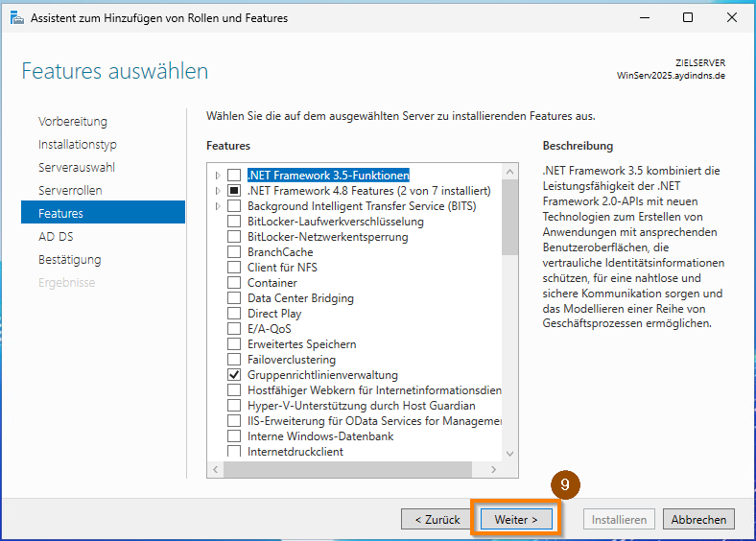Check the Container feature checkbox

coord(234,283)
